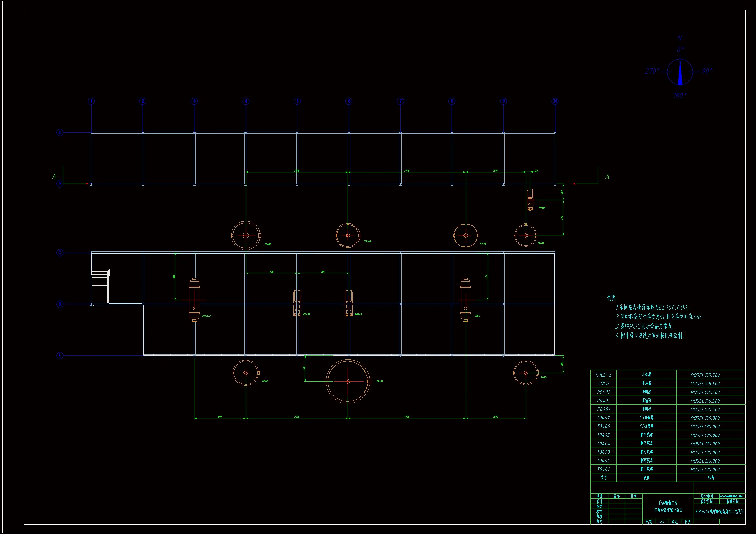Select the 车间设备布置平面图 title text
756x534 pixels.
(x=668, y=510)
